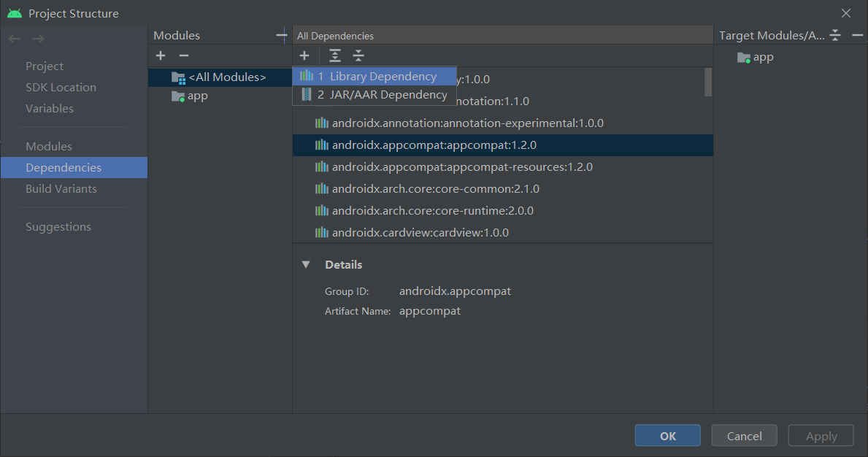The height and width of the screenshot is (457, 868).
Task: Click the back navigation arrow
Action: pyautogui.click(x=15, y=39)
